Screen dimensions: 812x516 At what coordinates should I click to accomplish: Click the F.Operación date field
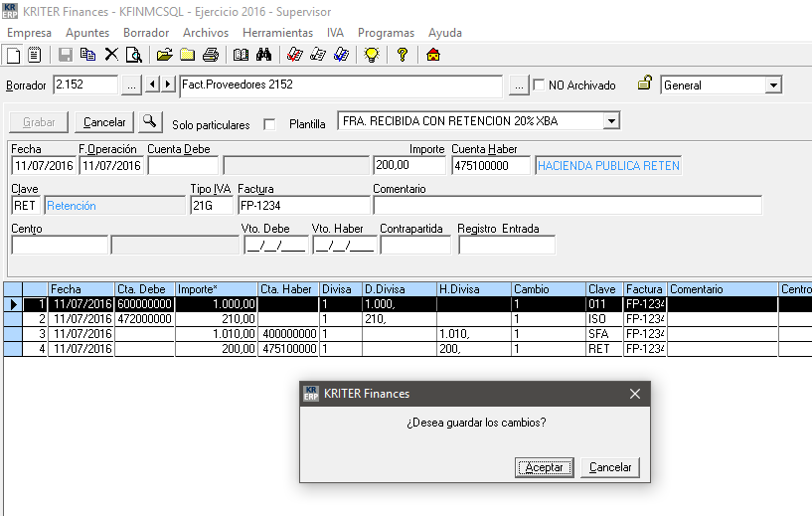[x=111, y=166]
